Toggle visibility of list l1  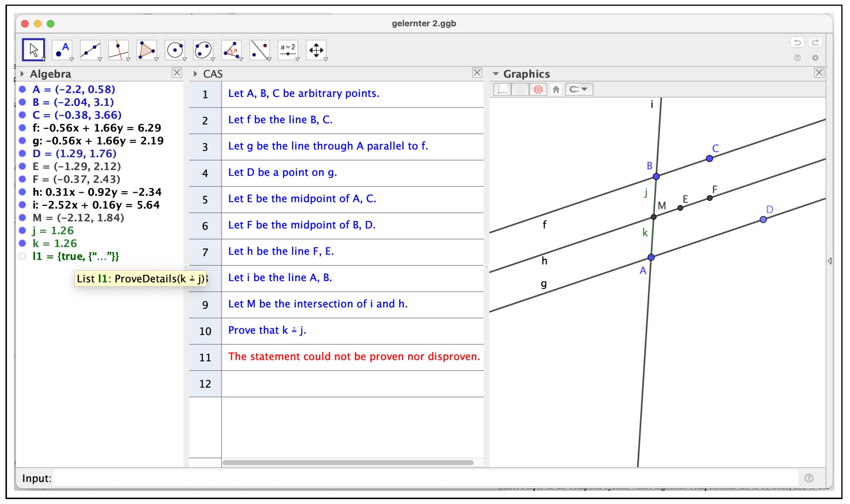pos(22,256)
